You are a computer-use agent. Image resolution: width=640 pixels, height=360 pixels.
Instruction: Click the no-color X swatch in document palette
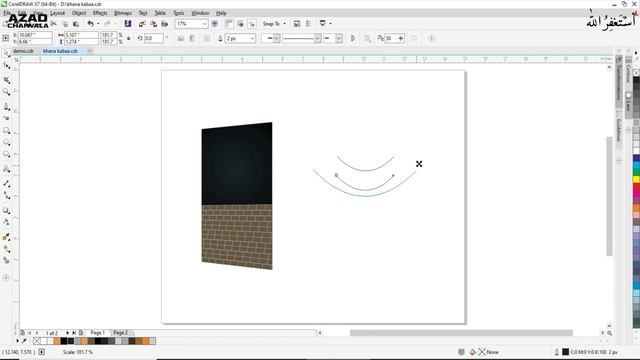tap(37, 341)
